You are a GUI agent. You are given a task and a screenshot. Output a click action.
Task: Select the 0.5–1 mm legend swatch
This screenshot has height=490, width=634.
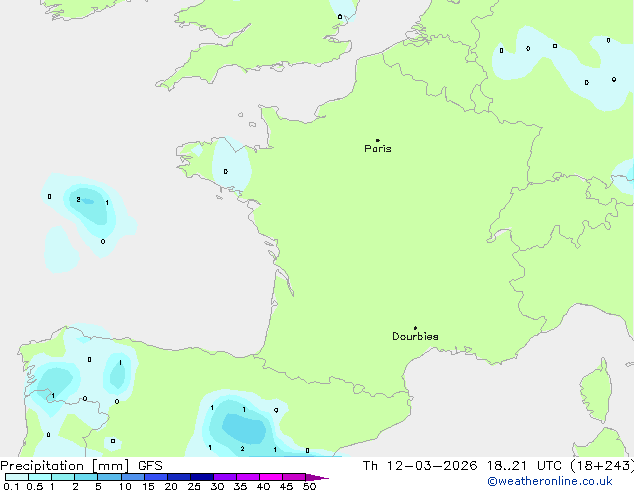40,477
